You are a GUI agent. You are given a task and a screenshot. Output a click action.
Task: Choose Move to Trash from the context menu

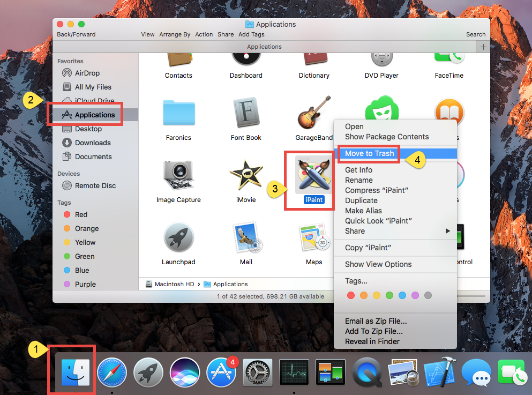pyautogui.click(x=368, y=154)
